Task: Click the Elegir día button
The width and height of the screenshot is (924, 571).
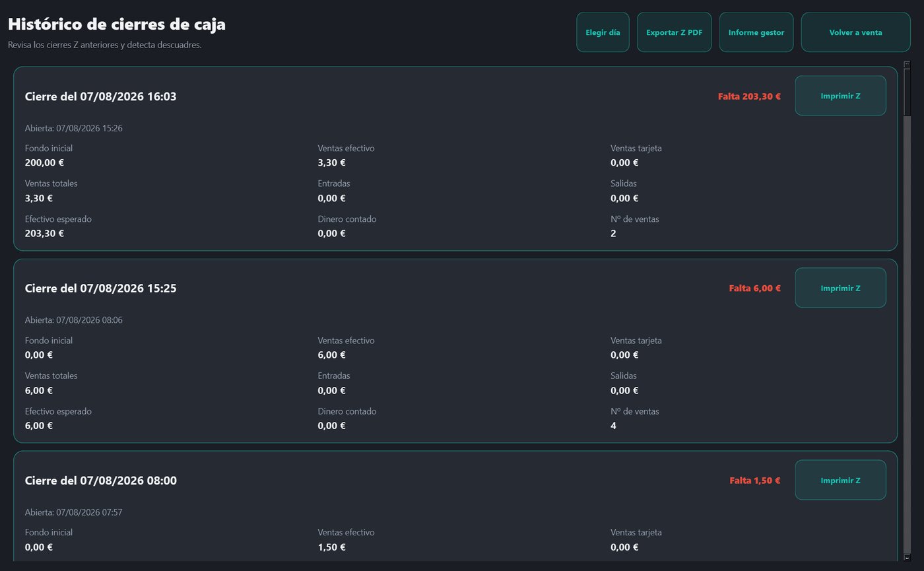Action: tap(603, 32)
